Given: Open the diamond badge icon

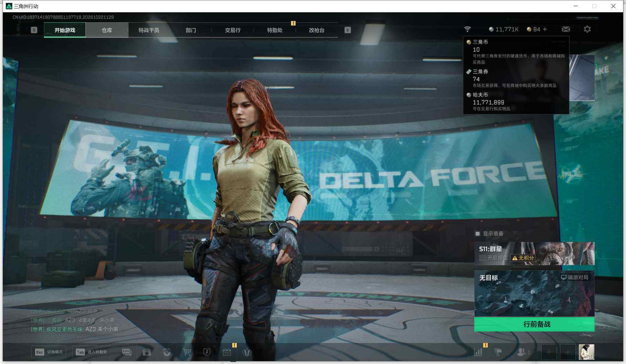Looking at the screenshot, I should click(167, 352).
